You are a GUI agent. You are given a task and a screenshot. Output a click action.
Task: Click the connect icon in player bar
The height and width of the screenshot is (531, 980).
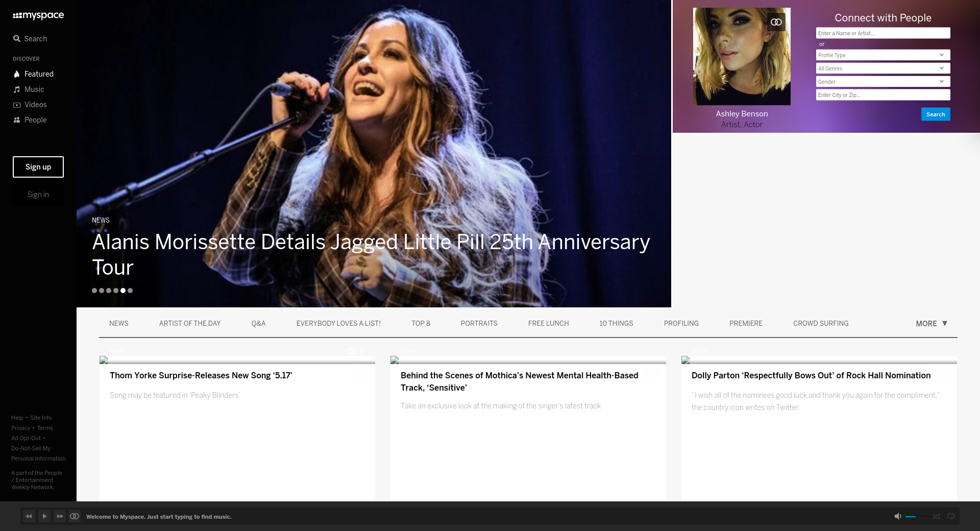pyautogui.click(x=75, y=517)
